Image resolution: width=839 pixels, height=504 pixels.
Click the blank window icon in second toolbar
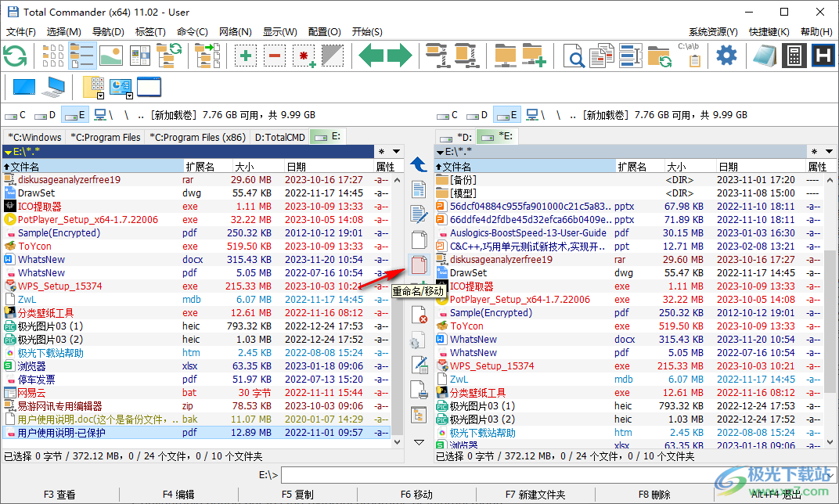[x=149, y=87]
